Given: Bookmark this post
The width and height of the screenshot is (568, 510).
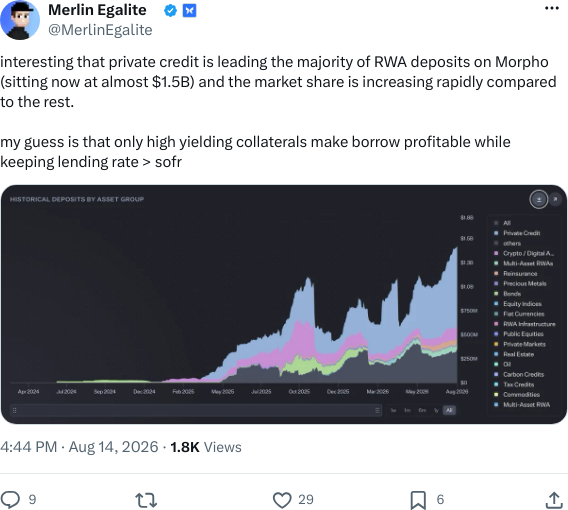Looking at the screenshot, I should [x=418, y=500].
